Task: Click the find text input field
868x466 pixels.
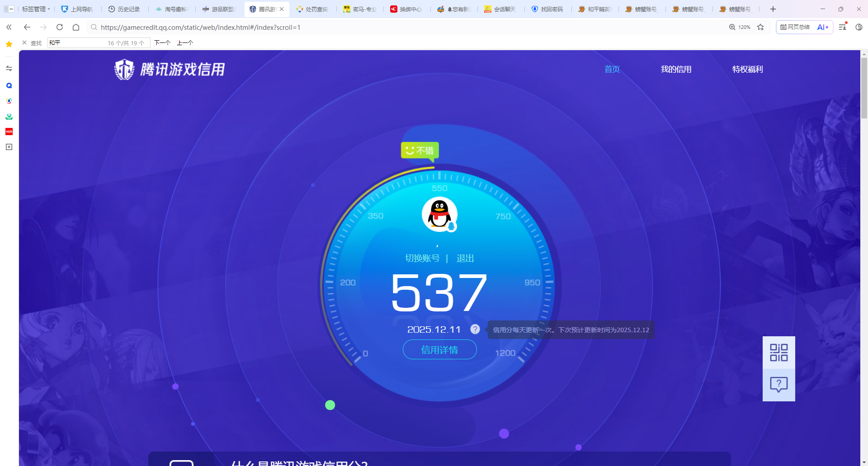Action: [77, 43]
